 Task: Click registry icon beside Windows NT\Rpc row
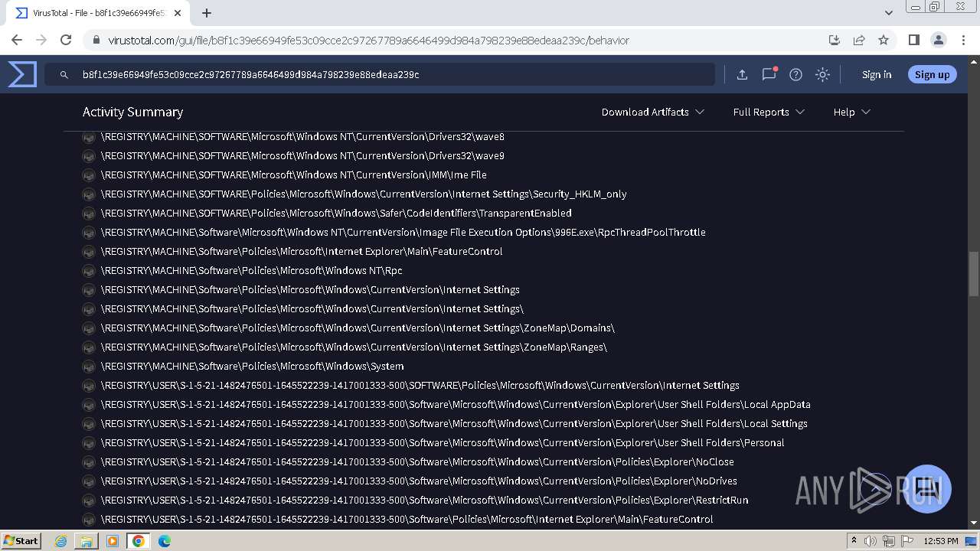point(89,271)
